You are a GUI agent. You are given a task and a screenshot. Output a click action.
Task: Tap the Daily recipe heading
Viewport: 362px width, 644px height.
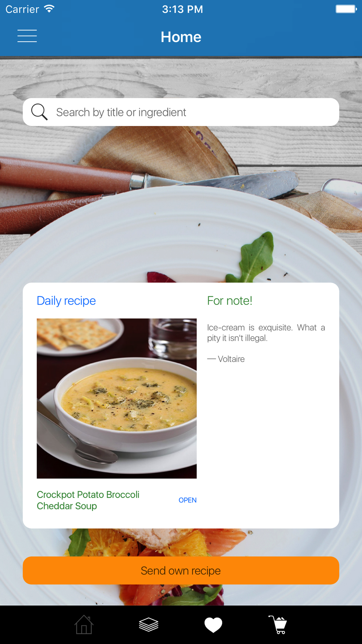pyautogui.click(x=66, y=301)
